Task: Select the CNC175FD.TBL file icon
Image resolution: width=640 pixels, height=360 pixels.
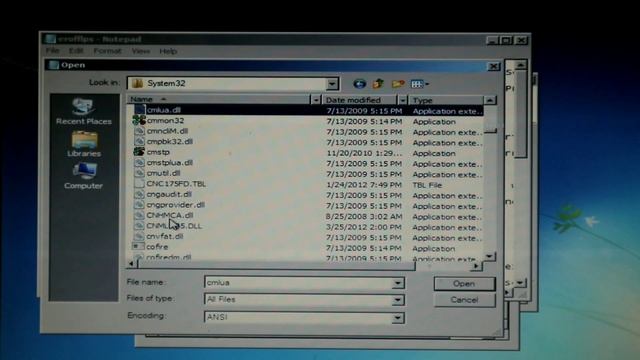Action: click(139, 184)
